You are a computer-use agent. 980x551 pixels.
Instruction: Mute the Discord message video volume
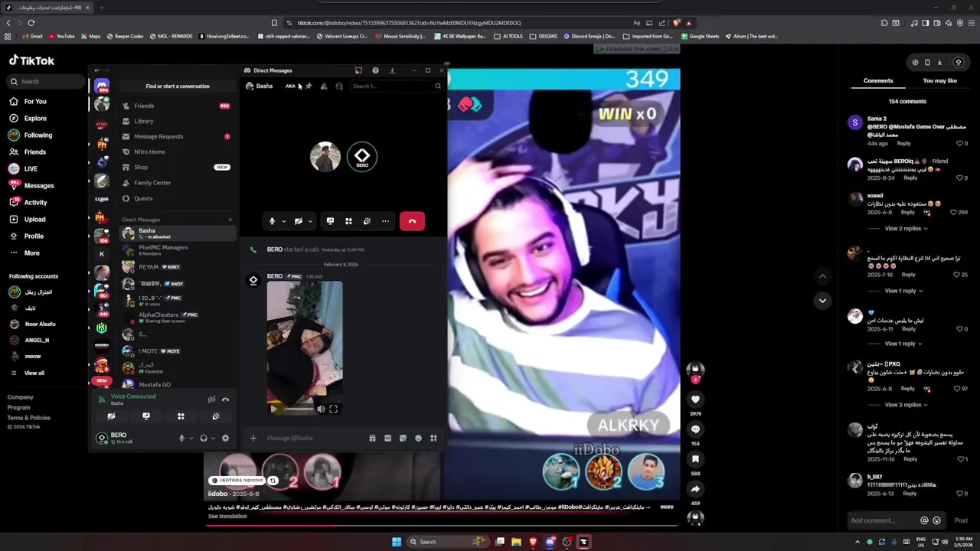[321, 409]
